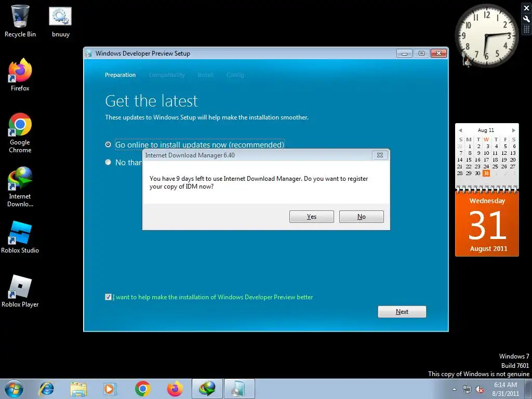The image size is (532, 399).
Task: Grab the clock gadget drag handle
Action: [x=526, y=29]
